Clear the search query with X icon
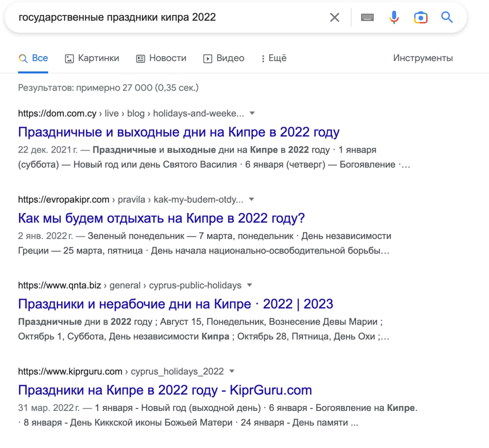Screen dimensions: 489x448 pyautogui.click(x=334, y=18)
